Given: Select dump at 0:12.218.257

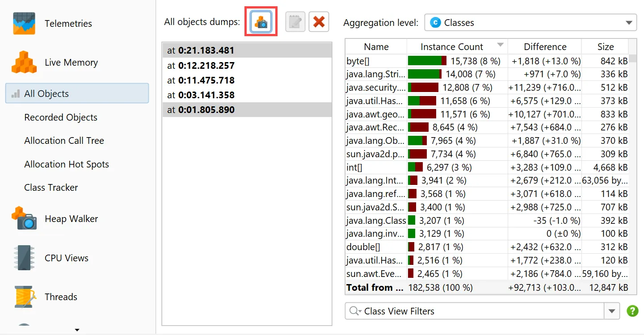Looking at the screenshot, I should click(x=247, y=66).
